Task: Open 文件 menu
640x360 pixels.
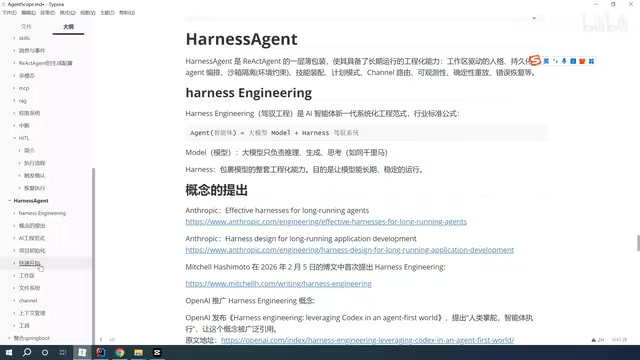Action: tap(9, 13)
